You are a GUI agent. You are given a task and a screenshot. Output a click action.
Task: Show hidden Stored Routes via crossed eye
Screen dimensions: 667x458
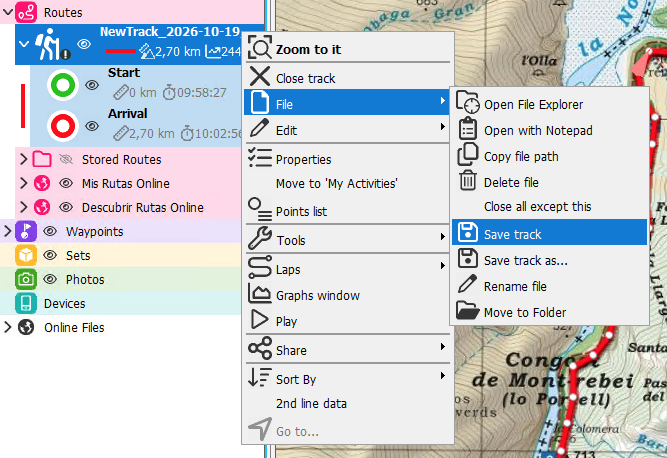click(x=66, y=159)
